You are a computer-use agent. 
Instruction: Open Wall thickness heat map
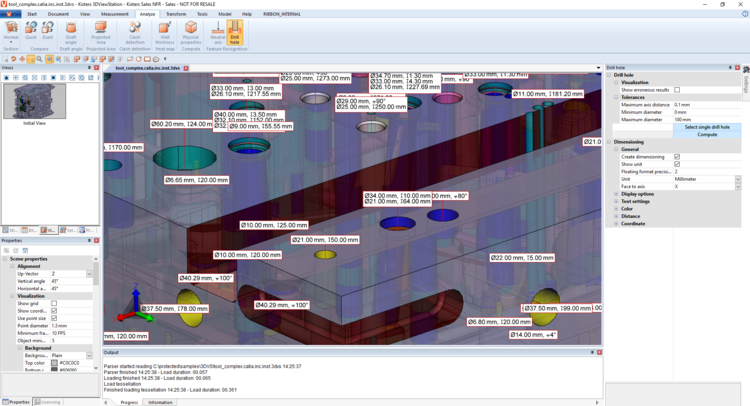[165, 33]
